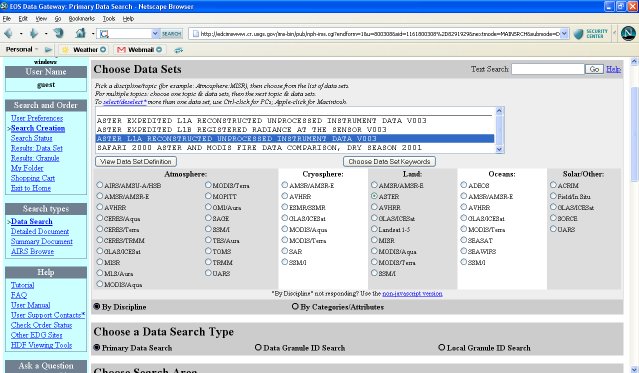Click the Go button for Text Search

point(595,69)
